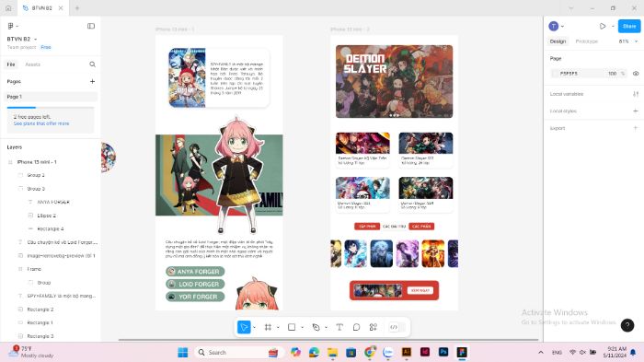Screen dimensions: 644x362
Task: Switch to the Prototype tab
Action: coord(587,41)
